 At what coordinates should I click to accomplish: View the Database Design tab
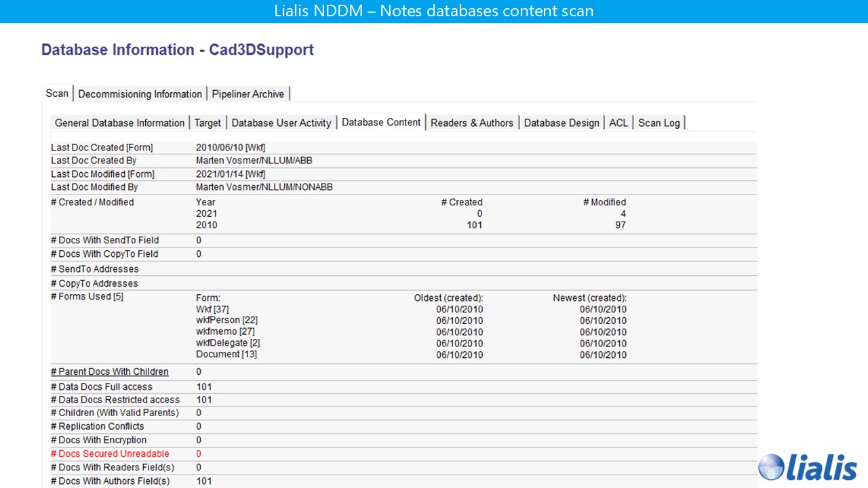561,123
